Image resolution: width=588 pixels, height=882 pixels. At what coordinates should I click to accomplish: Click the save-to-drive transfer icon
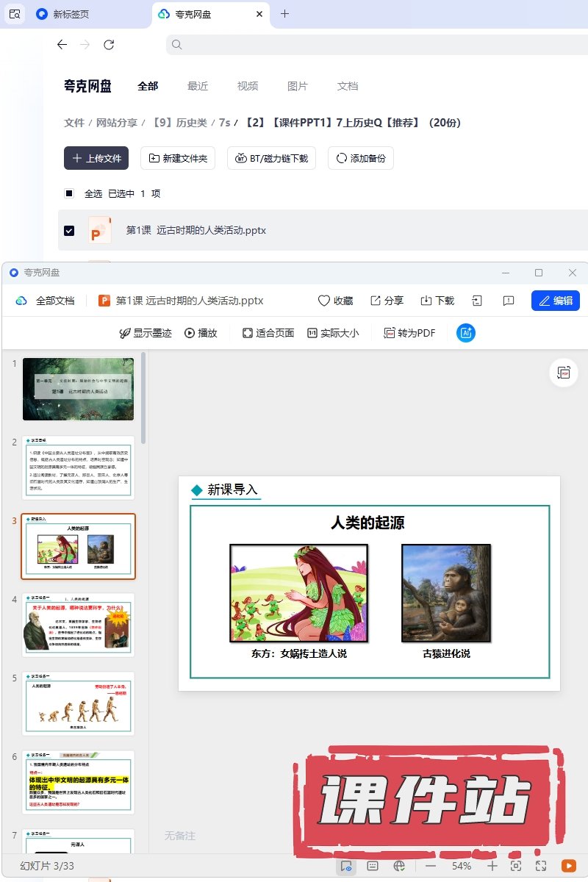tap(477, 301)
